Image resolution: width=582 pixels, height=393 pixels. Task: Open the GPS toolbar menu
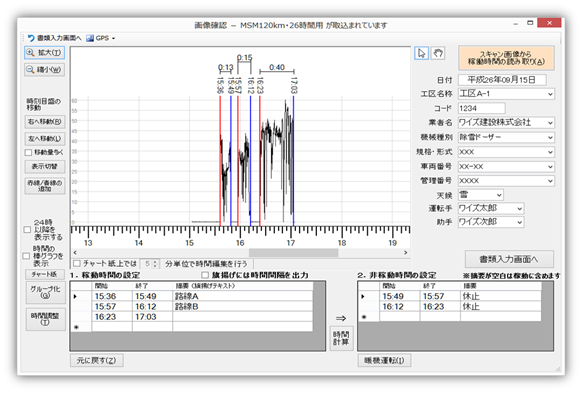[101, 38]
